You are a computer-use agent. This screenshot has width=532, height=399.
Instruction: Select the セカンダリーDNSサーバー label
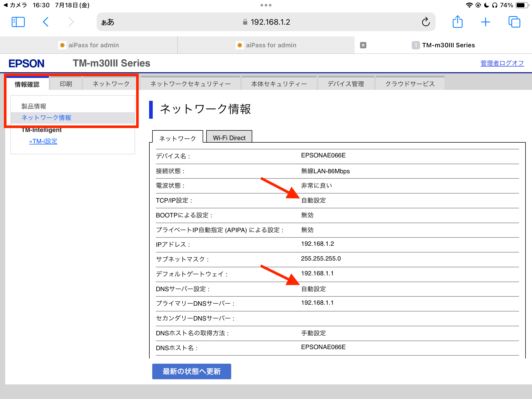click(195, 318)
